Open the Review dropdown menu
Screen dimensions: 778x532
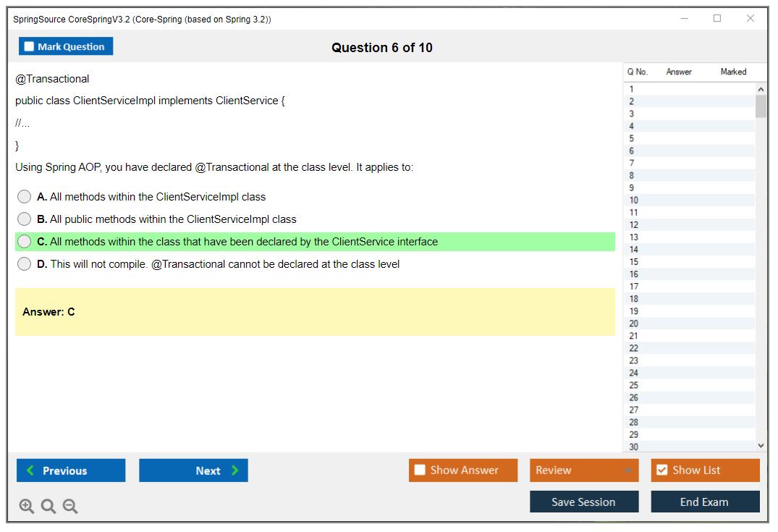coord(584,470)
